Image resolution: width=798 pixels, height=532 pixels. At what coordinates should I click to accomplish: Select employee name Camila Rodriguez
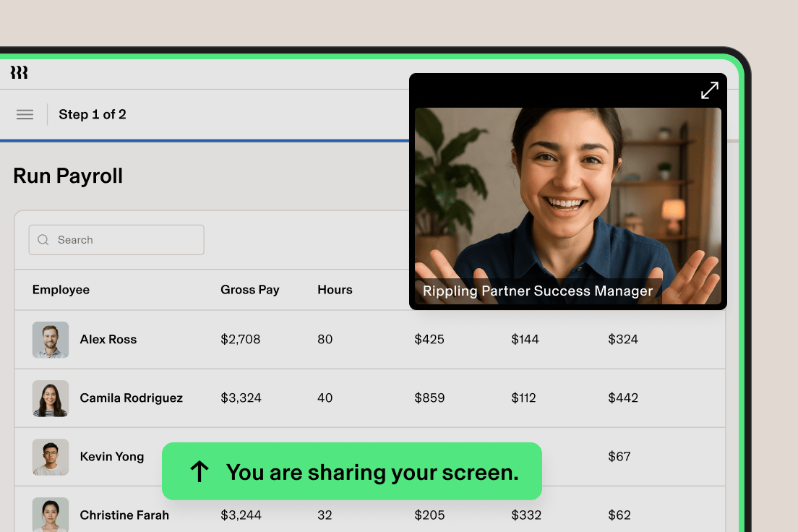(x=132, y=398)
